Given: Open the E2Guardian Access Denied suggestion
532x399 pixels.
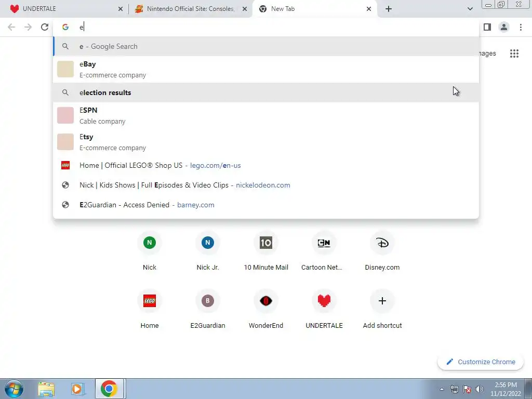Looking at the screenshot, I should pos(266,205).
